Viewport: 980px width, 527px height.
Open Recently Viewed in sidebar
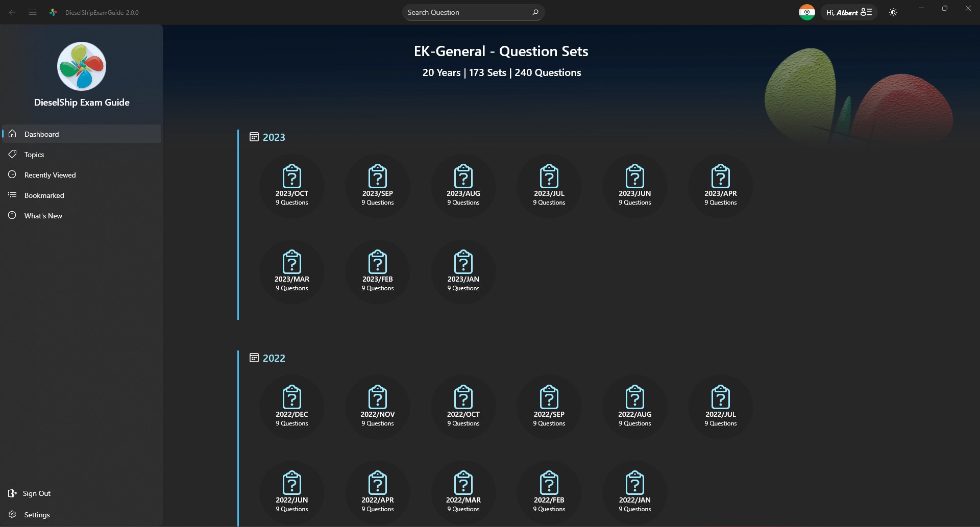tap(82, 174)
